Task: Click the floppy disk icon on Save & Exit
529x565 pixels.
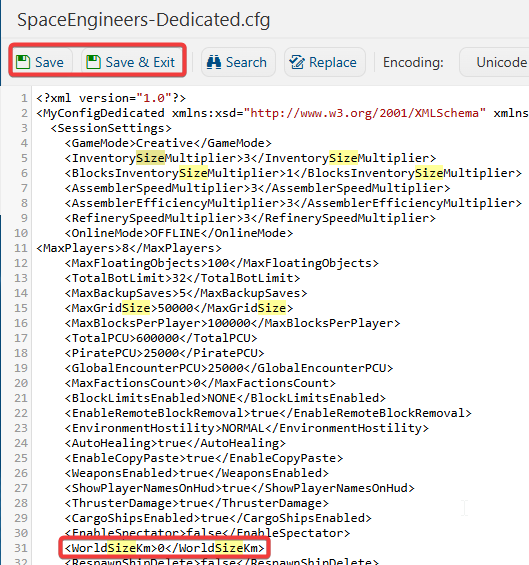Action: tap(93, 62)
